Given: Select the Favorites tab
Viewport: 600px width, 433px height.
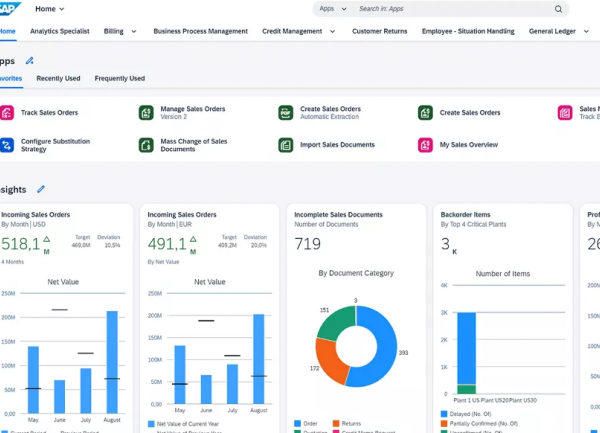Looking at the screenshot, I should pos(11,78).
